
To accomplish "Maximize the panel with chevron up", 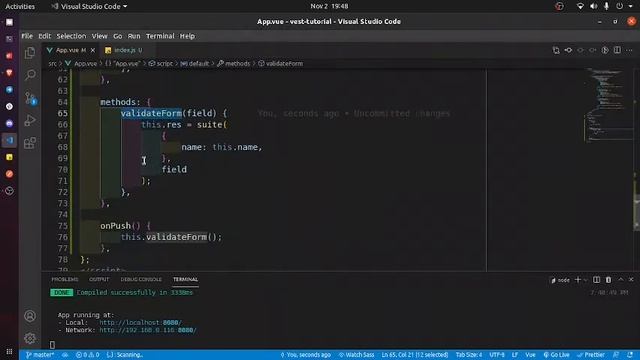I will pos(620,280).
